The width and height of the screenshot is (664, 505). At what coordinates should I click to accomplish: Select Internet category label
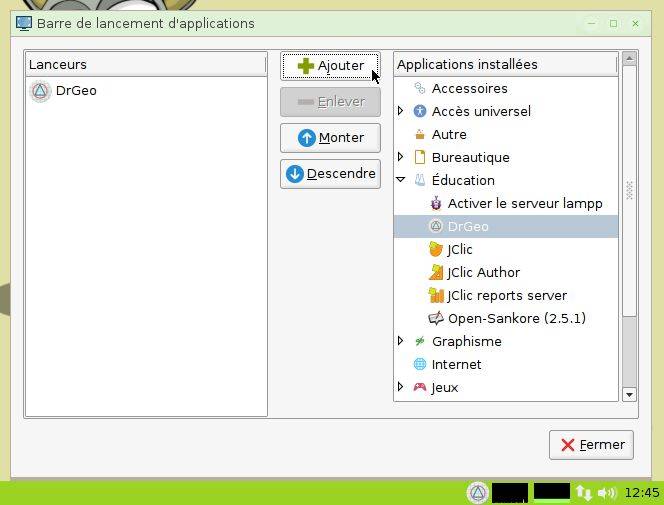(x=456, y=364)
